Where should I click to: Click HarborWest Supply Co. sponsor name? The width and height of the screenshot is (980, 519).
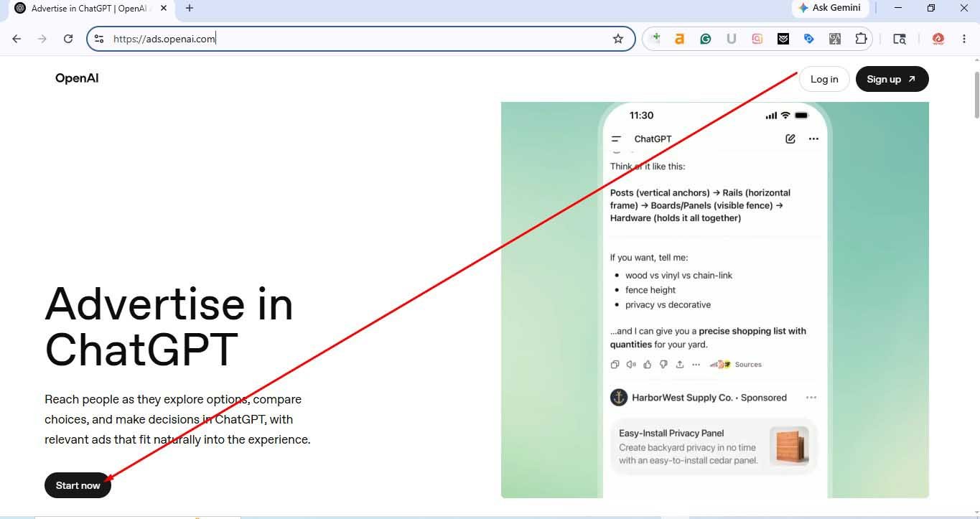click(682, 398)
